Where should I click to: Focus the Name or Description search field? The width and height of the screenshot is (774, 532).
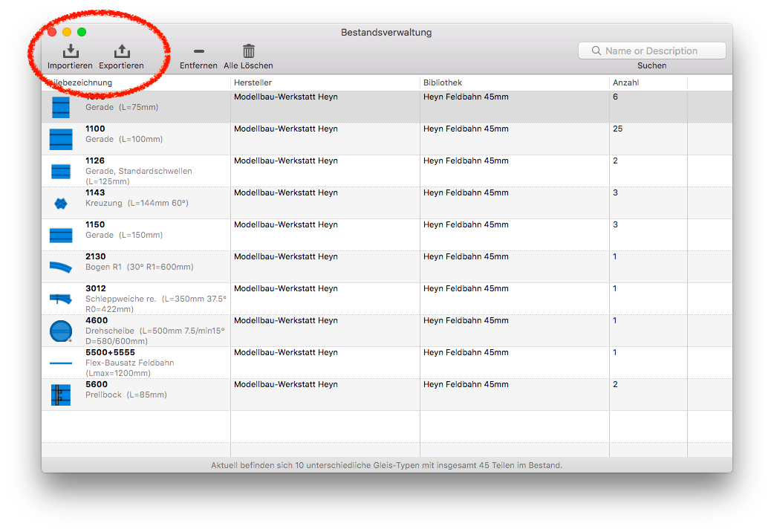(651, 51)
